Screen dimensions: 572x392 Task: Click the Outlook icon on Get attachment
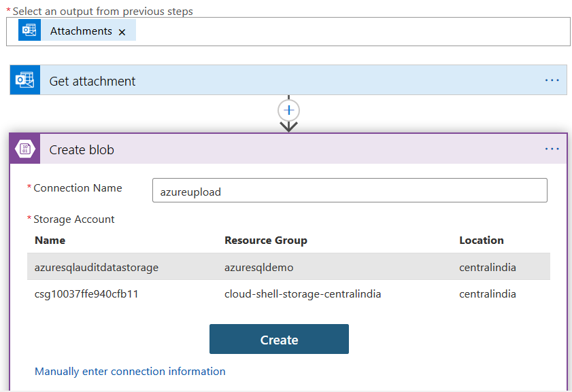pyautogui.click(x=25, y=80)
